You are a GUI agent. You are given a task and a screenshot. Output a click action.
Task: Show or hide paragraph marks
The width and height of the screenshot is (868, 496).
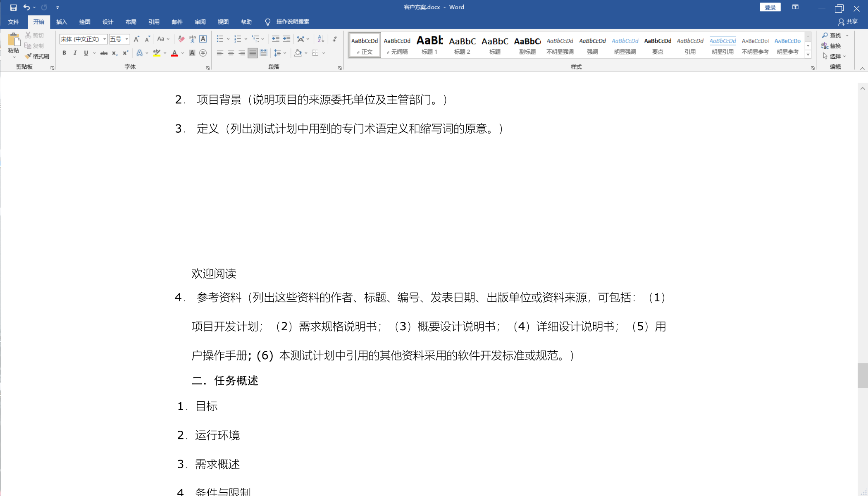[x=335, y=39]
